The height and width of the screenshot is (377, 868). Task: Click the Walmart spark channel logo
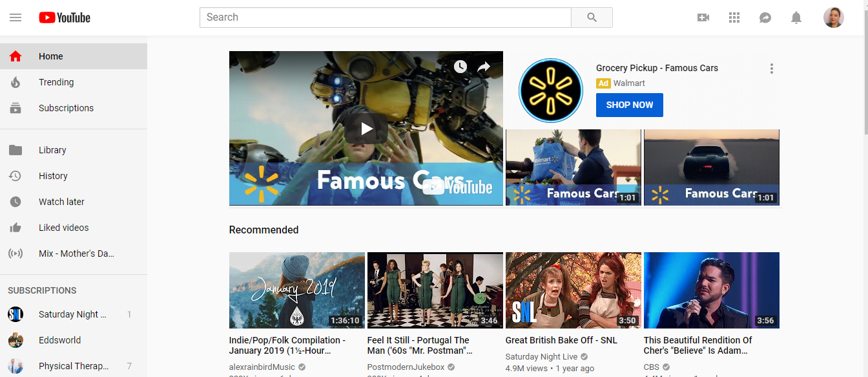pos(551,91)
